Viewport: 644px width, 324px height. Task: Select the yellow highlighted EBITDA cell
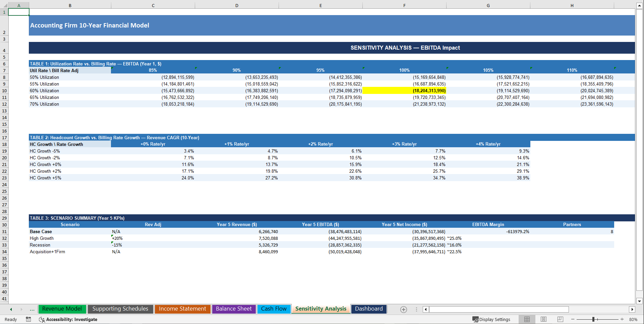(x=404, y=91)
